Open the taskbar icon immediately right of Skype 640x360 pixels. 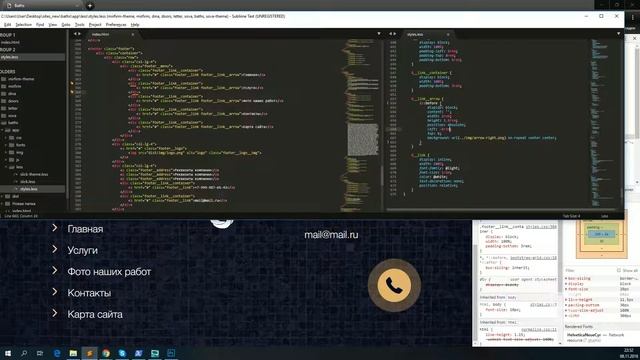point(138,353)
